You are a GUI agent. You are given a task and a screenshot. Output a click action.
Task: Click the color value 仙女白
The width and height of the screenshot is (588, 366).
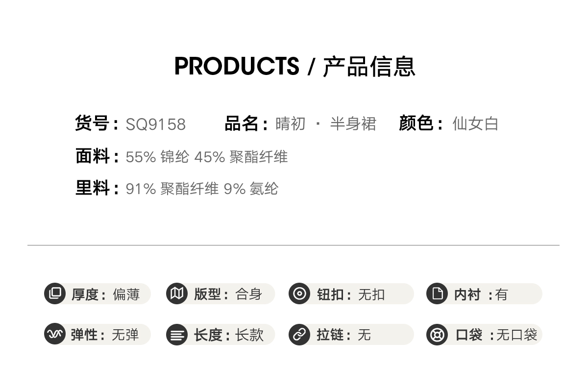(475, 124)
